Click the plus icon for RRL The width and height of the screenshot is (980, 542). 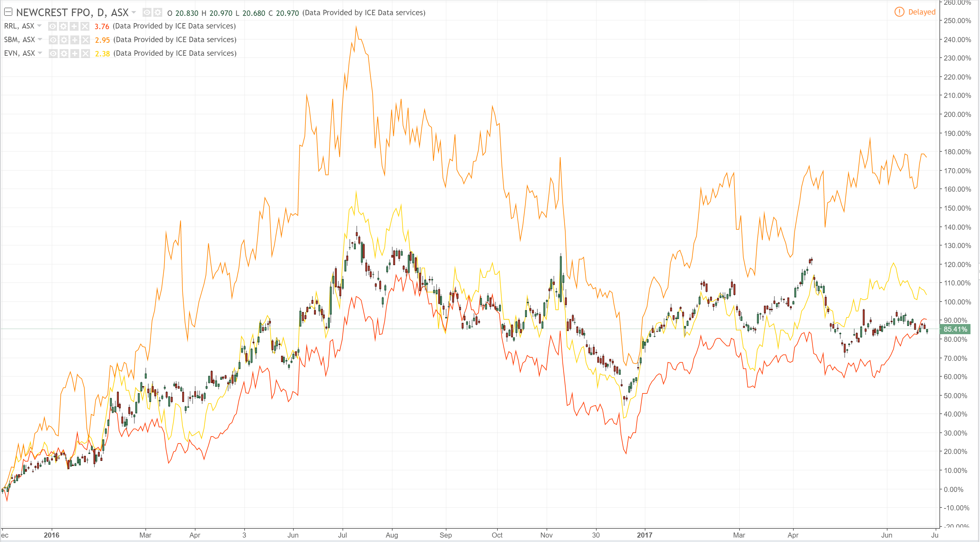coord(74,26)
